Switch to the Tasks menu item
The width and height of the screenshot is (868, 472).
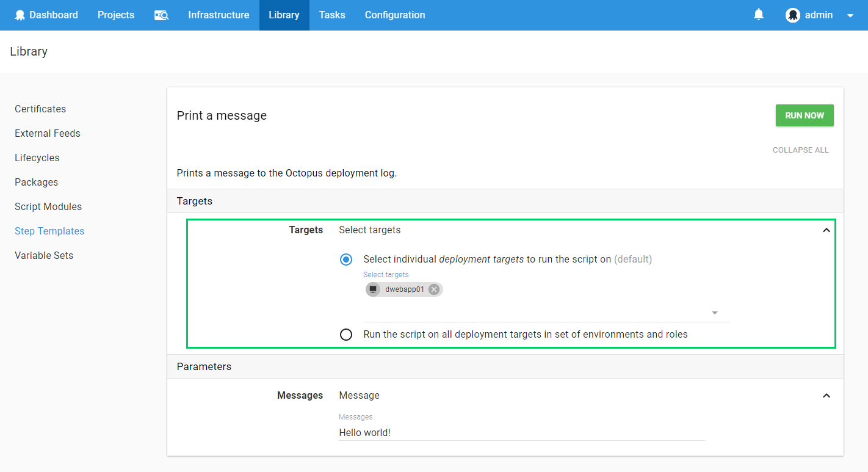[x=332, y=15]
